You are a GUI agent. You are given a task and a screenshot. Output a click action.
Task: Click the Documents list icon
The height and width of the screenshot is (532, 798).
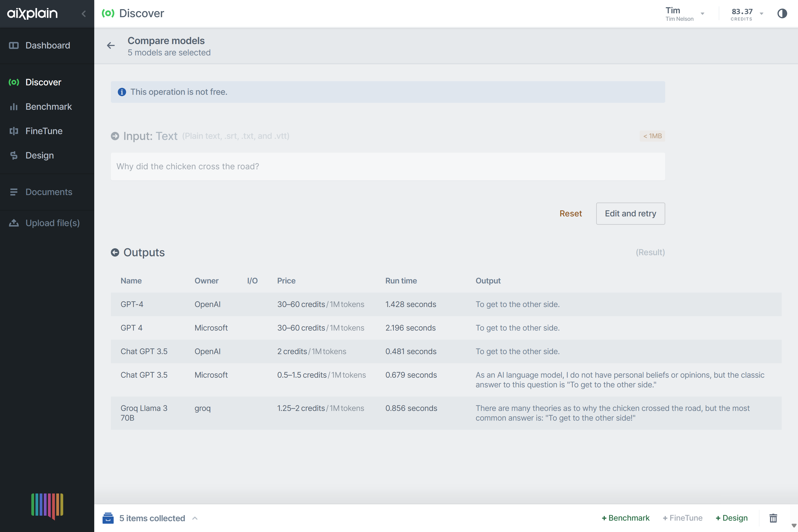(x=14, y=192)
